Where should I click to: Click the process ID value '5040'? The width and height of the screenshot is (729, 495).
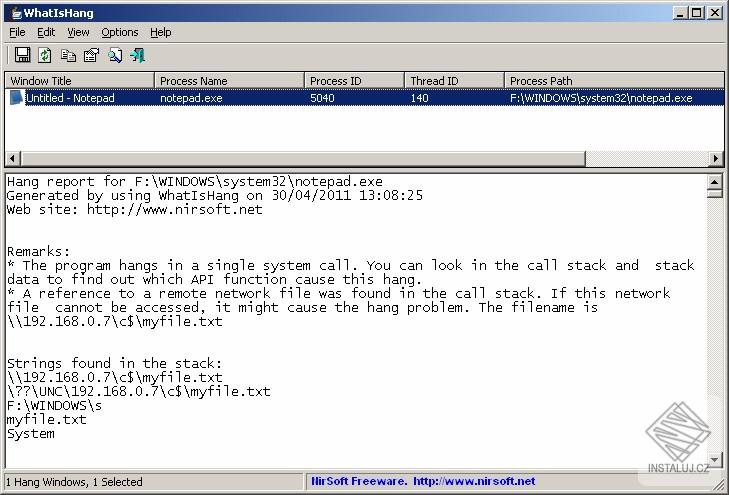pos(322,98)
